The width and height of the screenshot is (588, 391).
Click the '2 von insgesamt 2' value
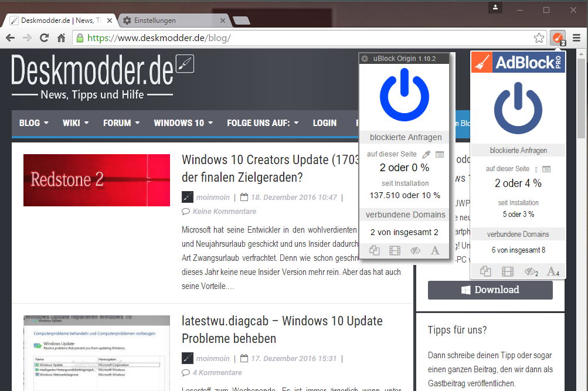coord(405,232)
